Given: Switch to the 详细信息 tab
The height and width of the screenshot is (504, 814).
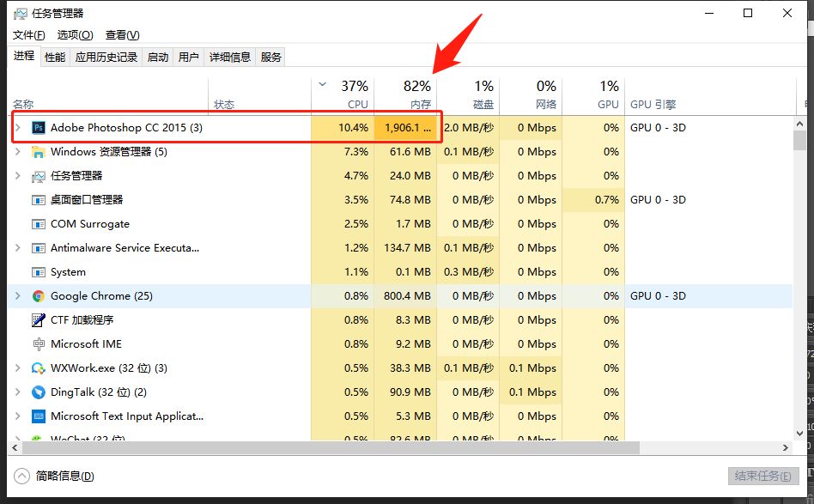Looking at the screenshot, I should (230, 57).
